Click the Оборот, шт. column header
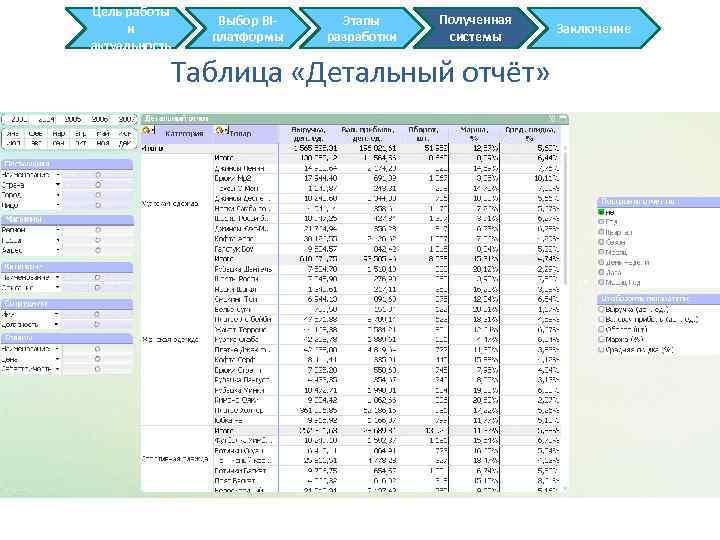 (423, 134)
